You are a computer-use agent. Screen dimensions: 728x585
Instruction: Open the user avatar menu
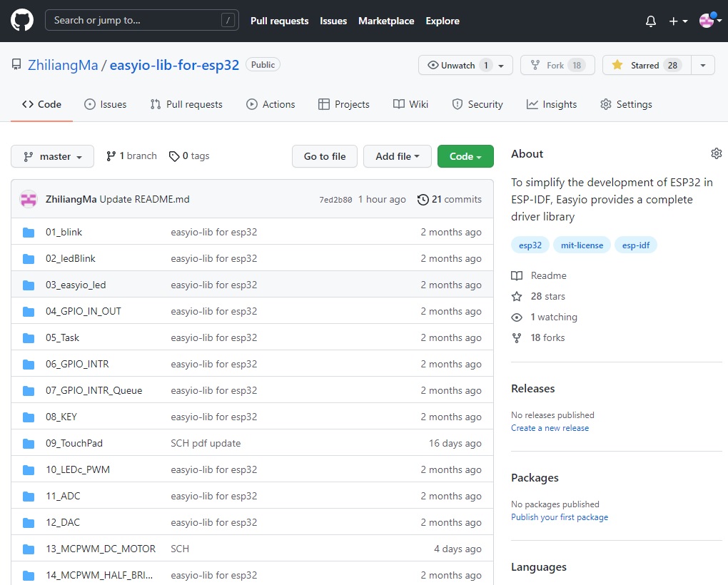click(x=710, y=21)
